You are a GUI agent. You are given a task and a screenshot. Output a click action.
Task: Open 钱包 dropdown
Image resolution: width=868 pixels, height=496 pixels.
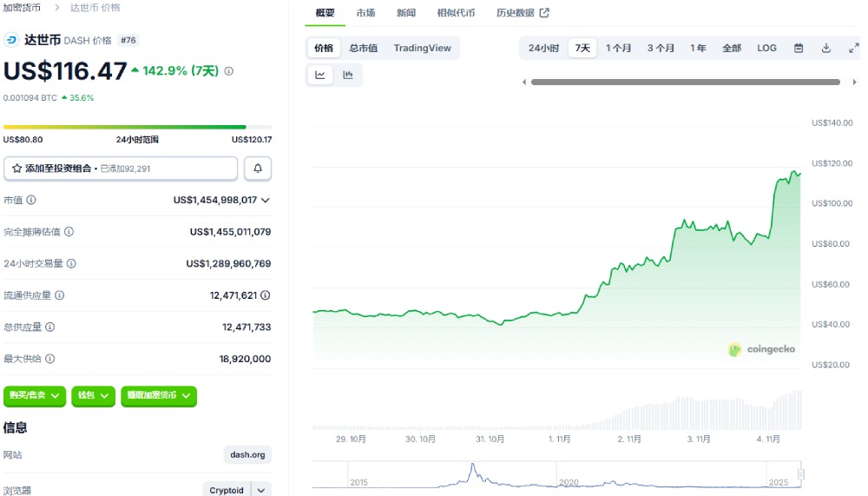pyautogui.click(x=93, y=396)
